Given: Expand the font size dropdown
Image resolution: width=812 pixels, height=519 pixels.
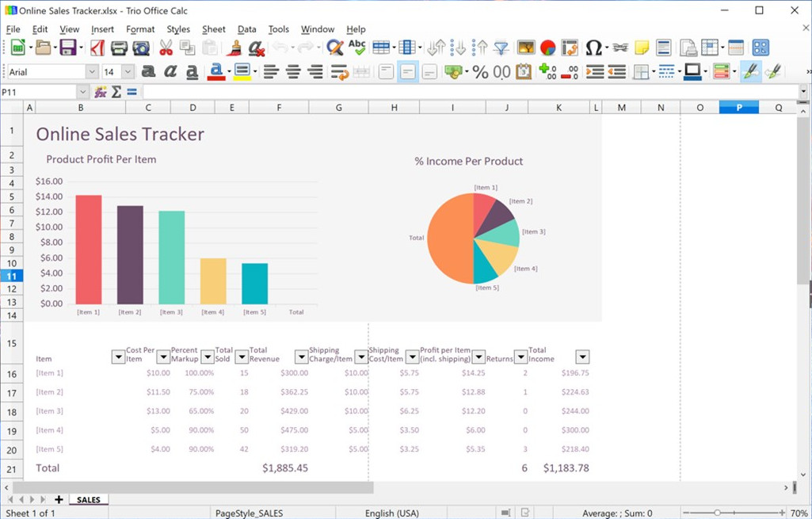Looking at the screenshot, I should tap(128, 72).
